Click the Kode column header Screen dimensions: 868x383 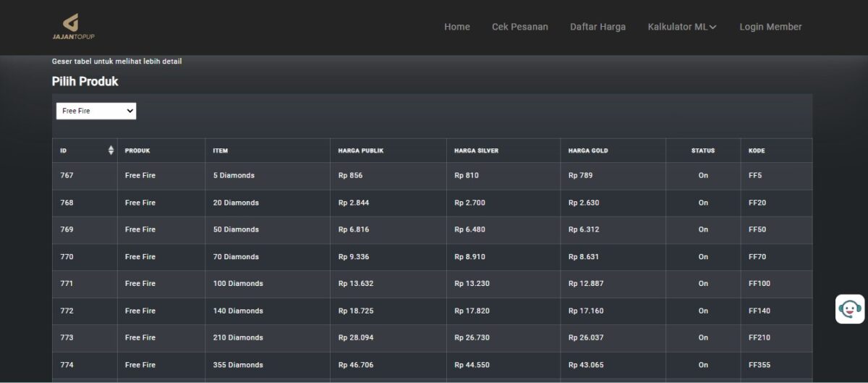tap(757, 151)
